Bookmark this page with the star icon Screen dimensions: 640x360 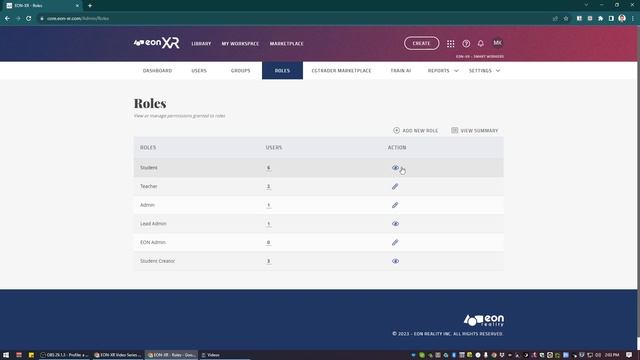[x=566, y=18]
